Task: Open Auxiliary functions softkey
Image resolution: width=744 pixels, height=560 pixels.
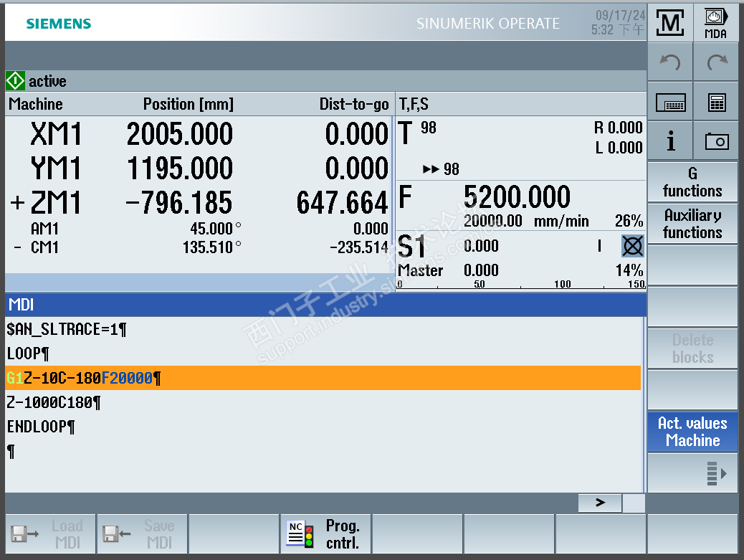Action: pos(692,224)
